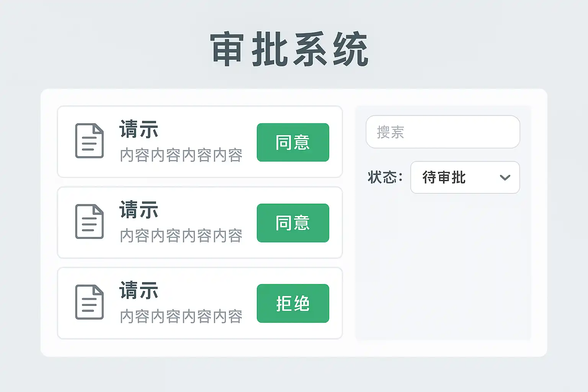The image size is (588, 392).
Task: Click the 待审批 selected value text
Action: tap(444, 178)
